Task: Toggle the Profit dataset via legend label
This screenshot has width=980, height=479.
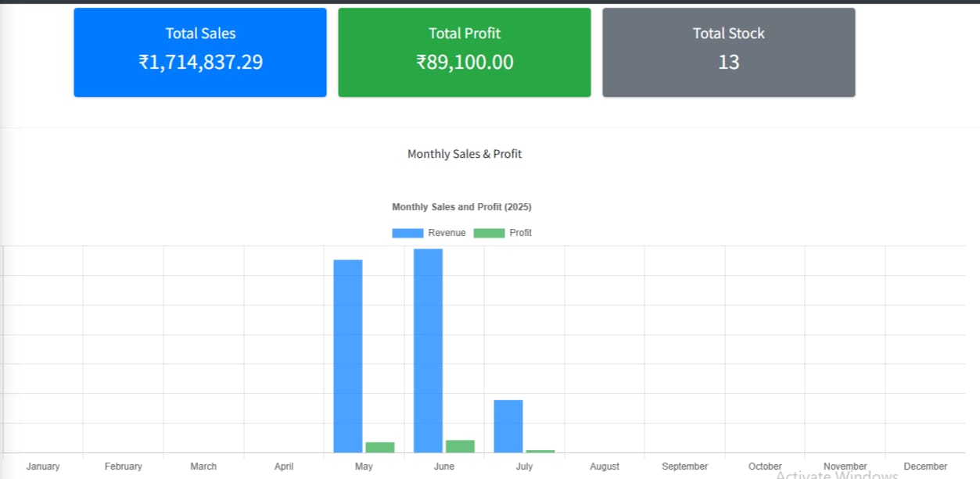Action: click(520, 233)
